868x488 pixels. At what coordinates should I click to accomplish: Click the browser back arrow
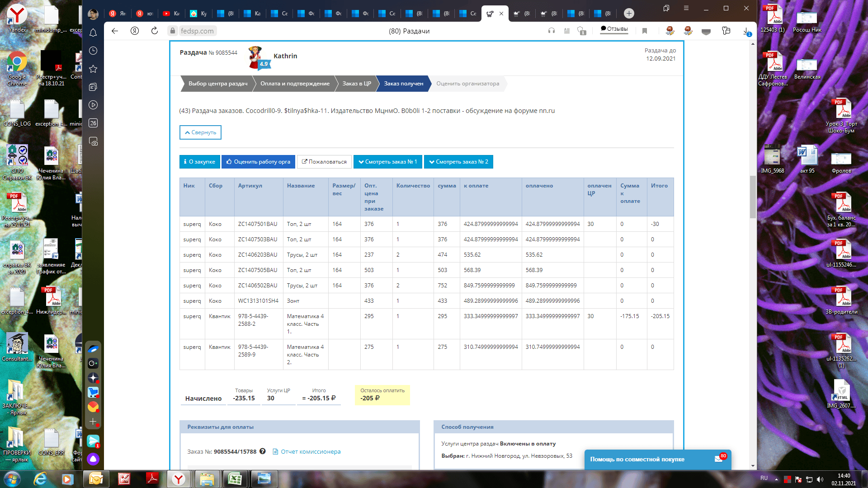(x=115, y=31)
